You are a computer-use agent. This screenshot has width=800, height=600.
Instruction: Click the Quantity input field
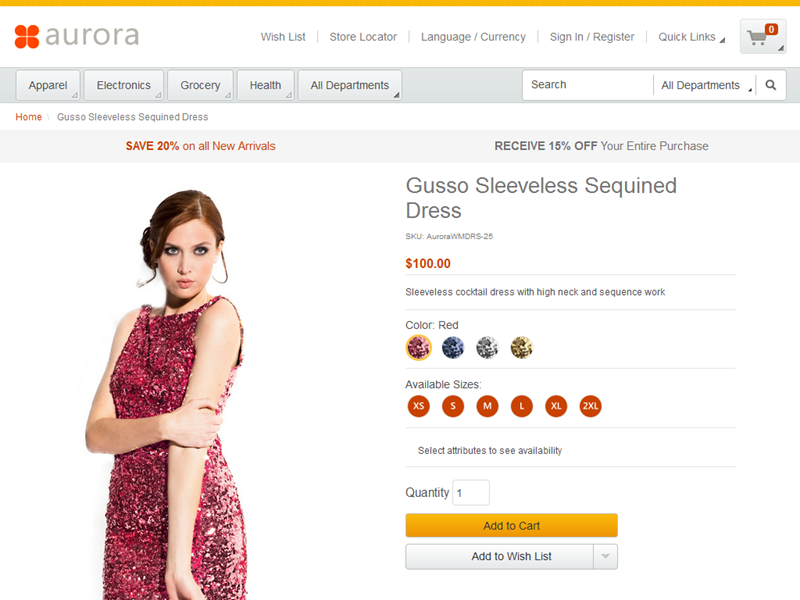click(x=471, y=493)
